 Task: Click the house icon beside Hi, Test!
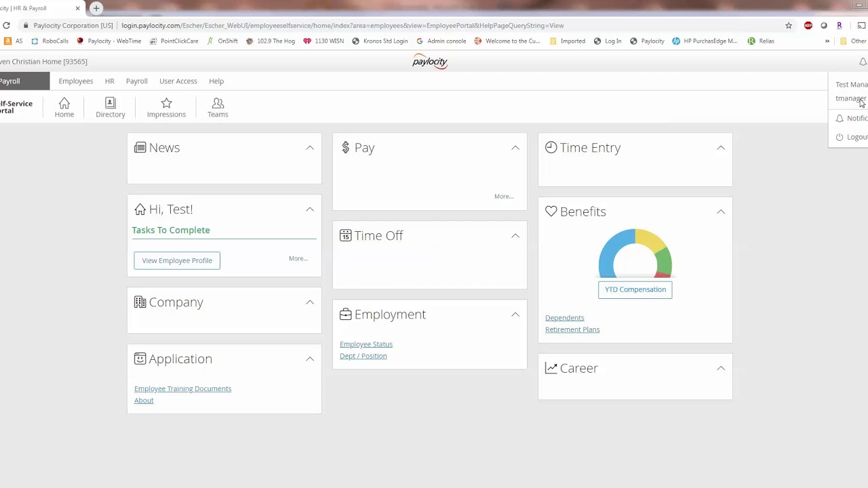click(x=140, y=209)
